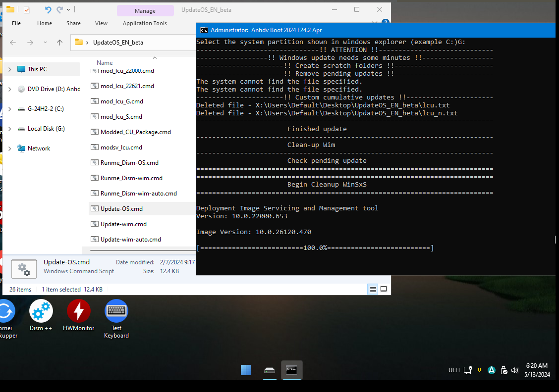Go forward using the Forward arrow
559x392 pixels.
coord(30,43)
